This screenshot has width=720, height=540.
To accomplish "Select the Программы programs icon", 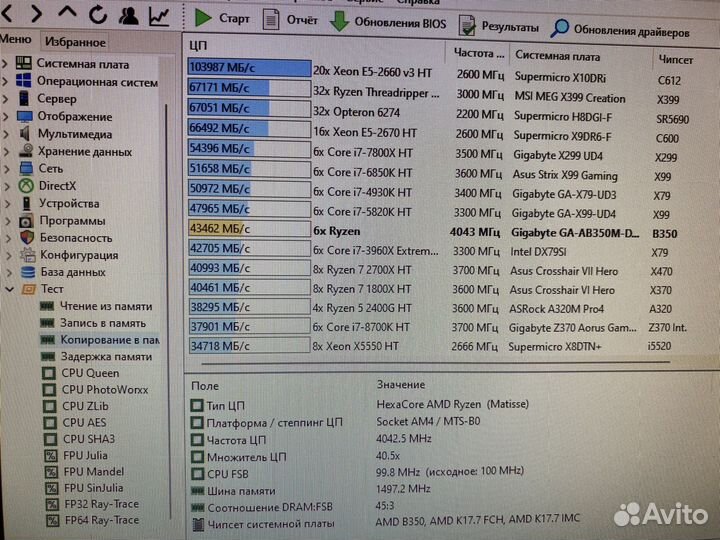I will [x=27, y=221].
